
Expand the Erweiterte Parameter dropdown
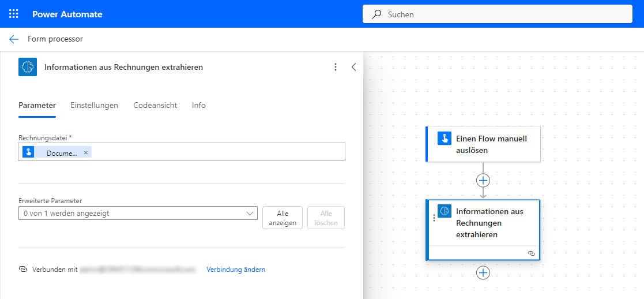[137, 214]
